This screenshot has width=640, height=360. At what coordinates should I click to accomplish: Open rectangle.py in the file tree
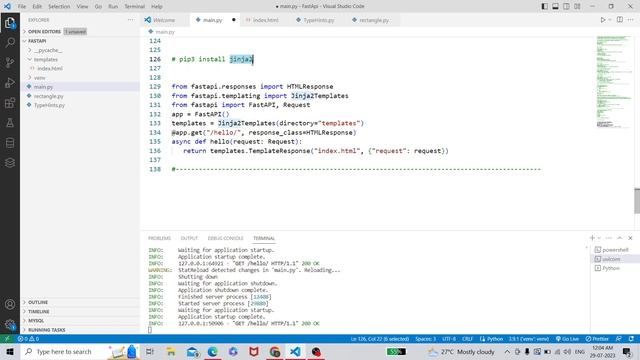coord(49,96)
